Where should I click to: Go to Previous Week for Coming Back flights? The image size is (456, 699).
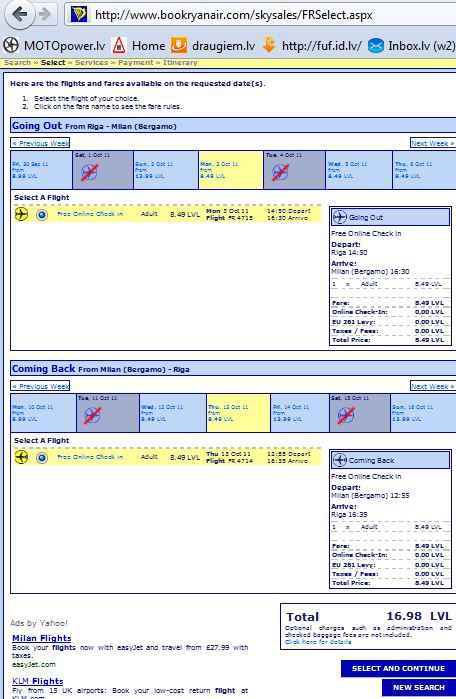(x=41, y=386)
